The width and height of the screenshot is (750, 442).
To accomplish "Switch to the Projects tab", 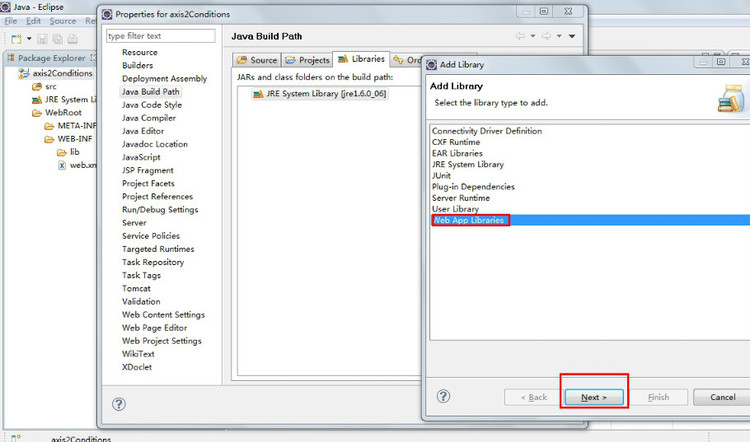I will tap(307, 60).
